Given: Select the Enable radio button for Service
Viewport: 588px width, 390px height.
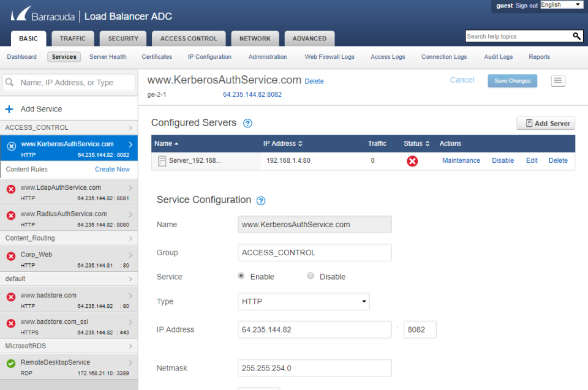Looking at the screenshot, I should pyautogui.click(x=241, y=276).
